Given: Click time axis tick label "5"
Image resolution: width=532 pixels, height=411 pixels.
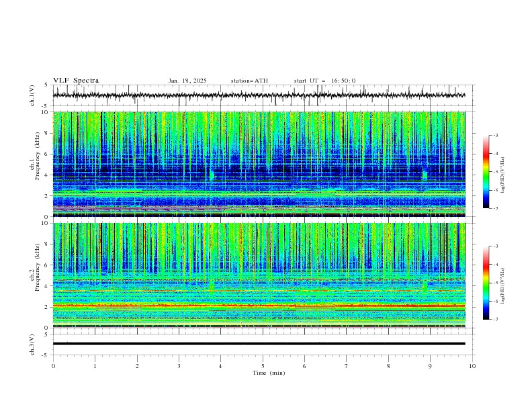Looking at the screenshot, I should 263,366.
